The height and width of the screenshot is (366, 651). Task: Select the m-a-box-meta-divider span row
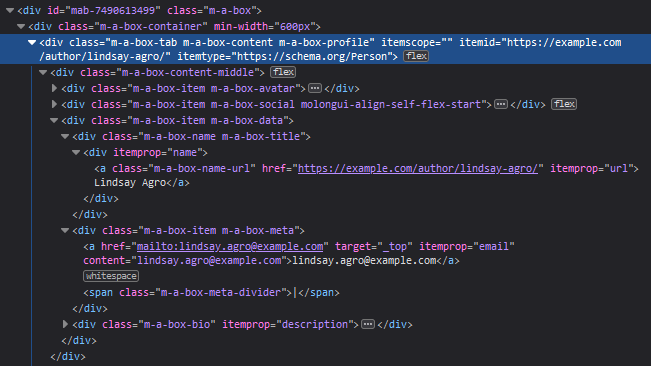point(211,293)
